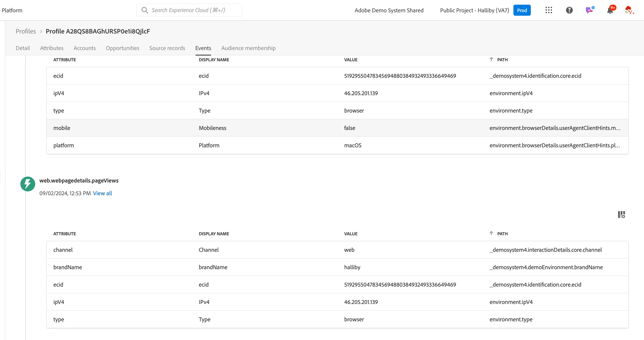Image resolution: width=644 pixels, height=340 pixels.
Task: Sort pageViews table by PATH arrow
Action: [x=491, y=233]
